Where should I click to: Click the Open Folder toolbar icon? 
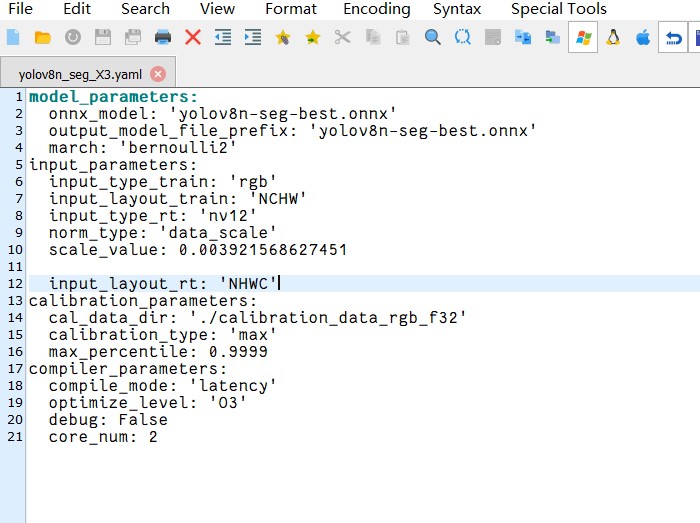click(43, 38)
